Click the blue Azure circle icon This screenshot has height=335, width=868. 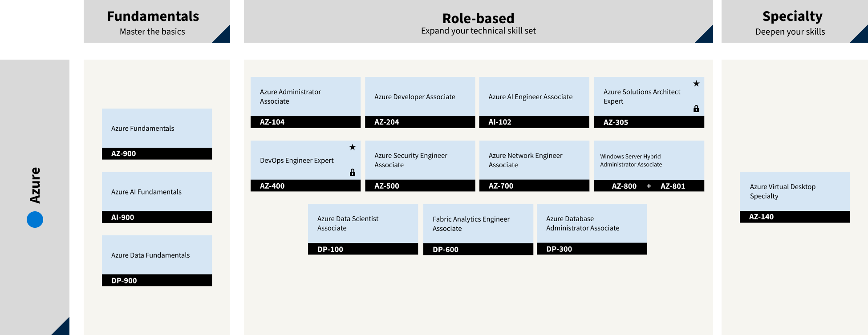pyautogui.click(x=35, y=219)
